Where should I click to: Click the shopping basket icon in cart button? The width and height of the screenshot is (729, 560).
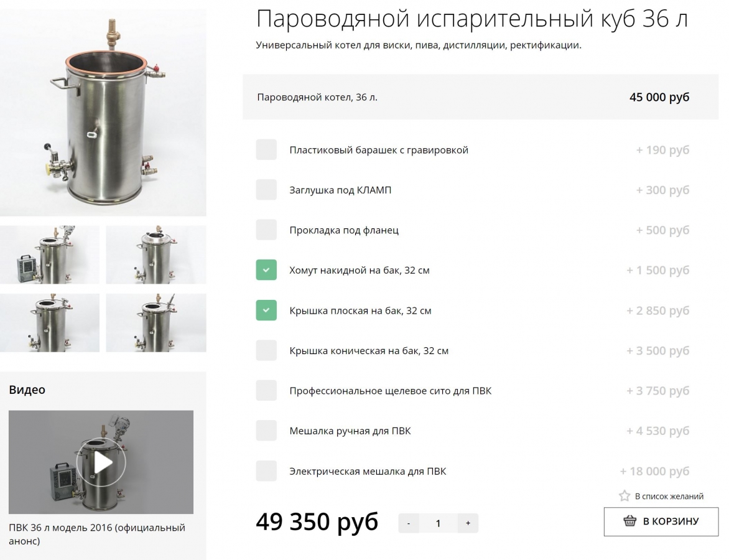(629, 521)
